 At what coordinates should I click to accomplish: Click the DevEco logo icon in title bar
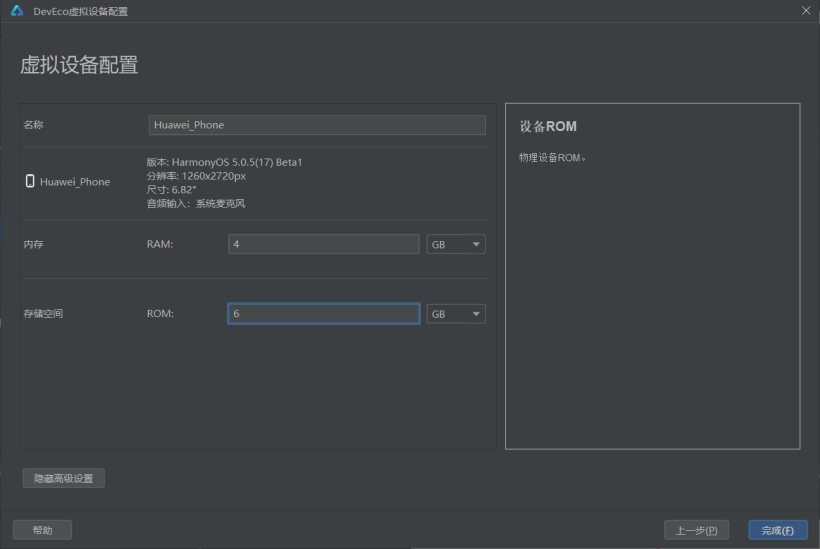coord(17,11)
